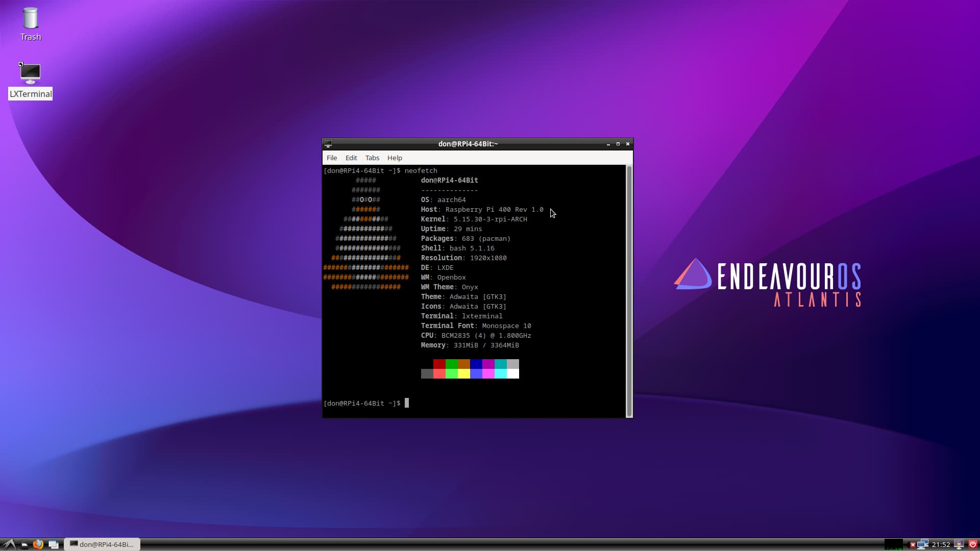Open the network connections tray icon
Screen dimensions: 980x551
click(923, 544)
